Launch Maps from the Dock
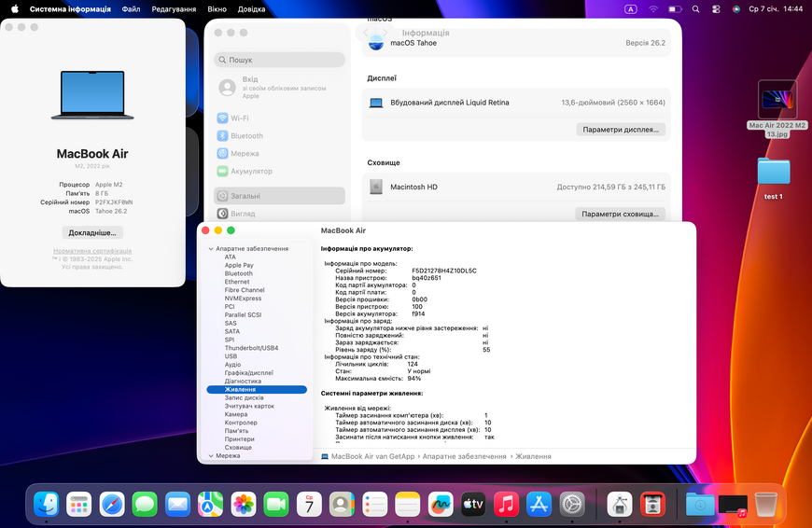This screenshot has height=528, width=812. (x=210, y=504)
